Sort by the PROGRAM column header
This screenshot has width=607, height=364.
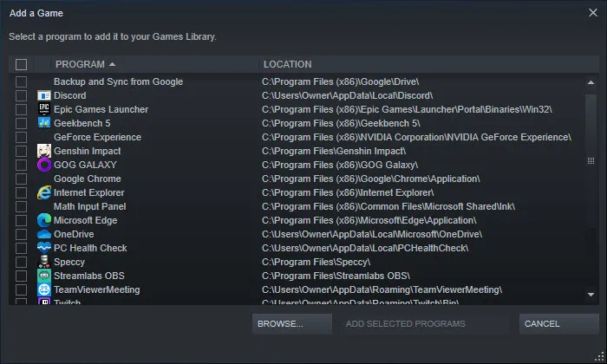tap(154, 64)
